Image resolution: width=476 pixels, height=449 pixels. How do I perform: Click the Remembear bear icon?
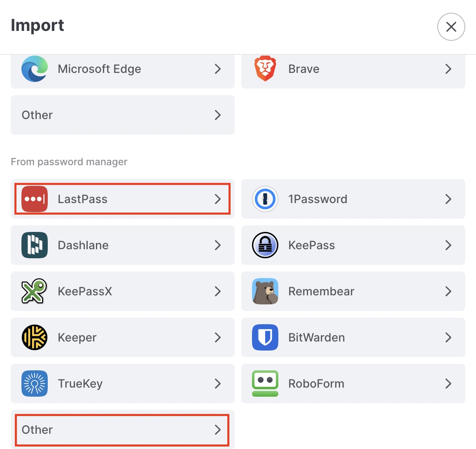click(265, 291)
